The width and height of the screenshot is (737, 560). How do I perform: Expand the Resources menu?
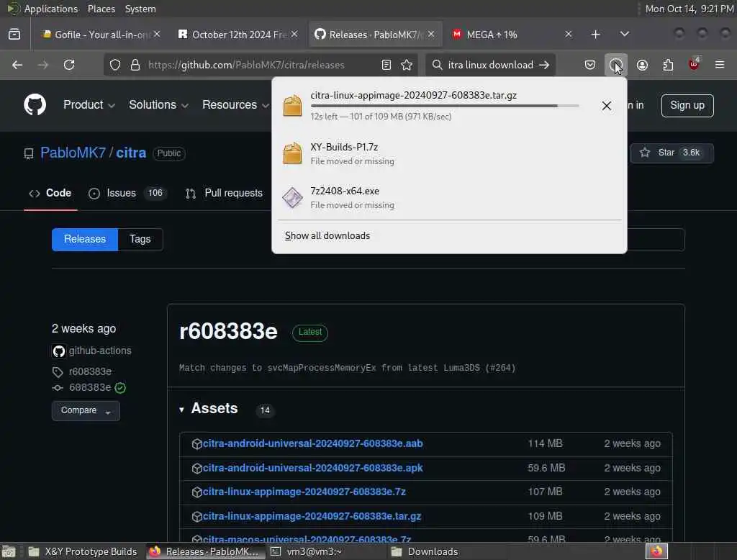click(235, 105)
